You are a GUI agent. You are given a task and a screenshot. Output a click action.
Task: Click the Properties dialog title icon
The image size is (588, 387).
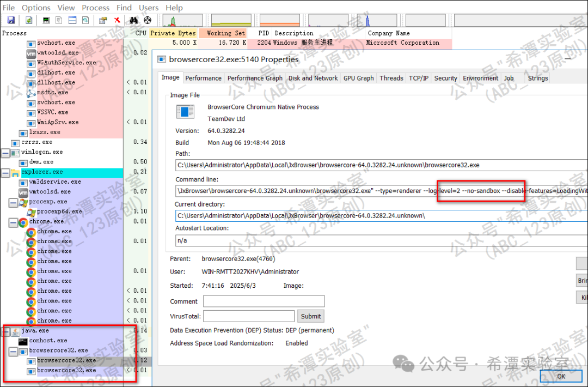tap(162, 59)
